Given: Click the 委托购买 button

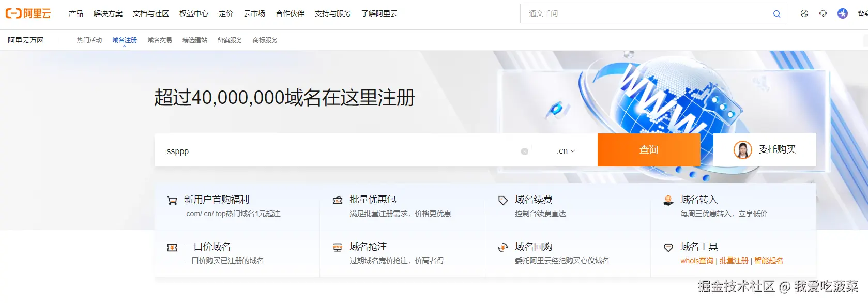Looking at the screenshot, I should [765, 150].
